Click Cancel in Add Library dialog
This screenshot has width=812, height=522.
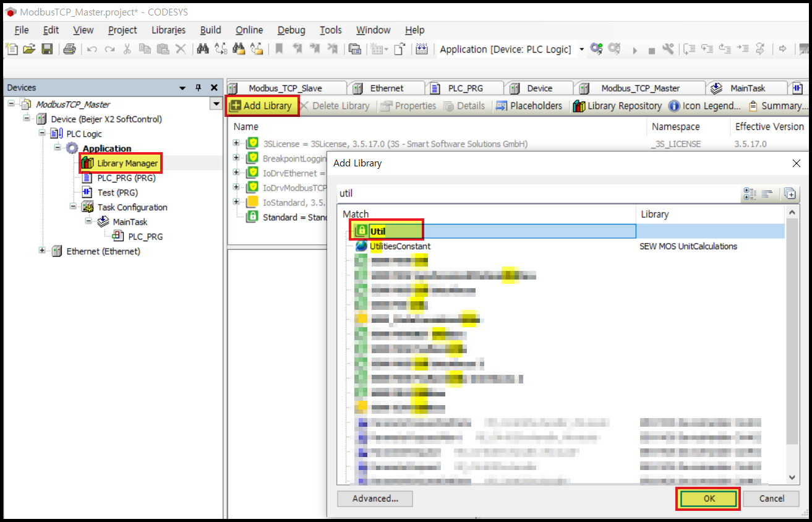[x=772, y=498]
